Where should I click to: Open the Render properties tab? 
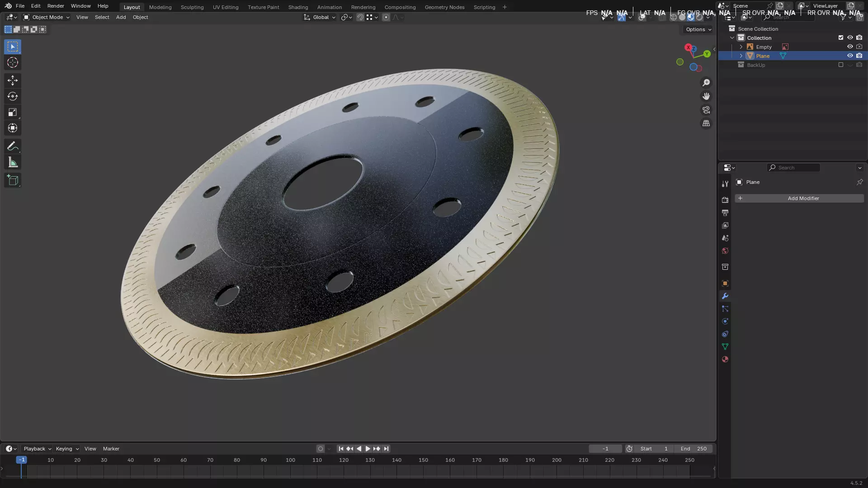(x=725, y=200)
